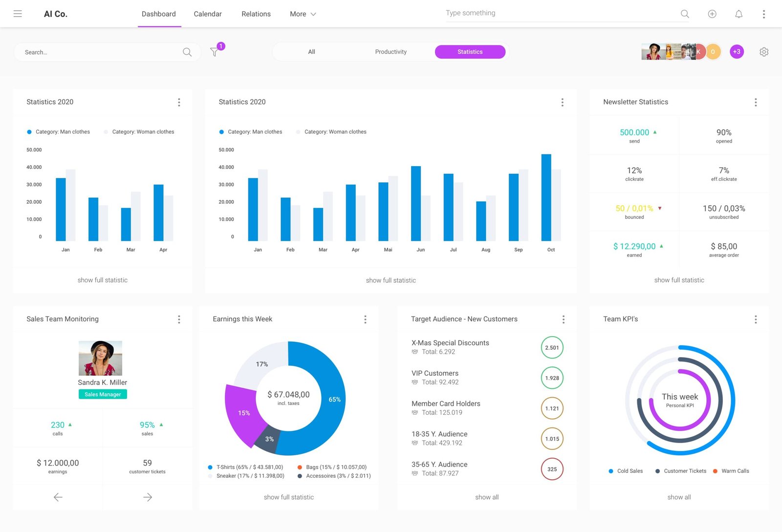Click the top bar search magnifier icon
Image resolution: width=782 pixels, height=532 pixels.
pyautogui.click(x=685, y=14)
